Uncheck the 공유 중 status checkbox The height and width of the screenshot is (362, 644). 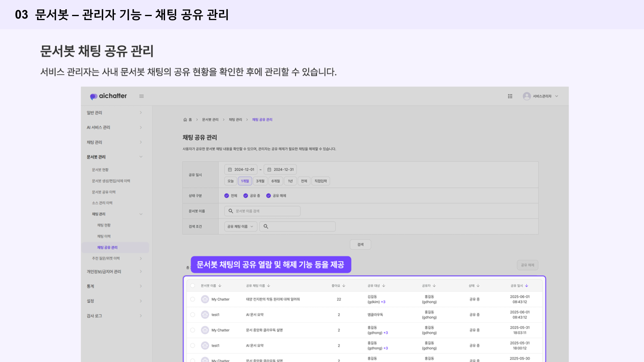(246, 195)
